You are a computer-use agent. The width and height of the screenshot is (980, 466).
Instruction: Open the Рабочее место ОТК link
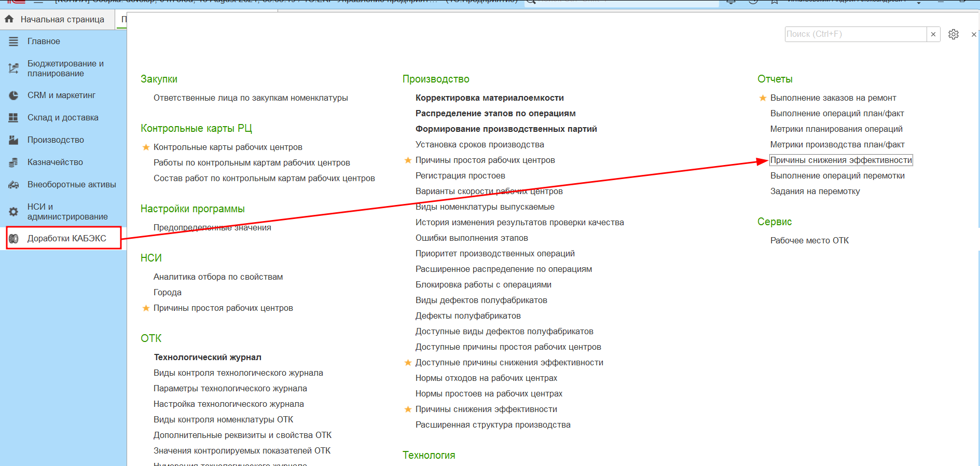(x=809, y=240)
